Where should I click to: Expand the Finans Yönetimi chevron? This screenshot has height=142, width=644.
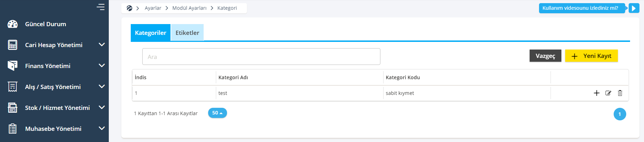[102, 66]
